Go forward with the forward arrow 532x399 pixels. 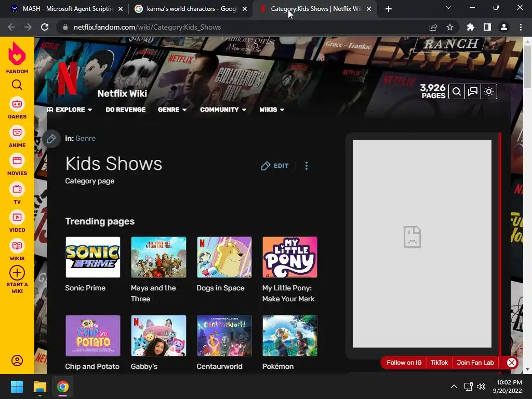[x=28, y=27]
